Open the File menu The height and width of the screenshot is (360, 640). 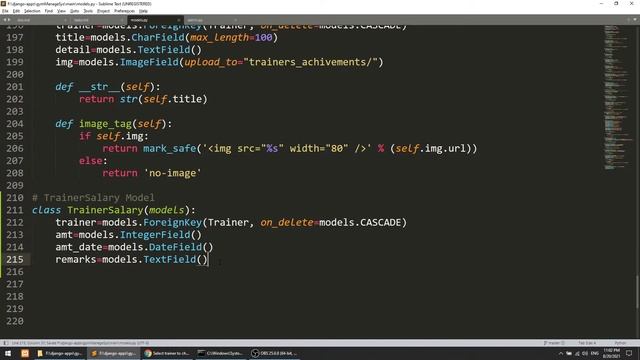pyautogui.click(x=5, y=11)
